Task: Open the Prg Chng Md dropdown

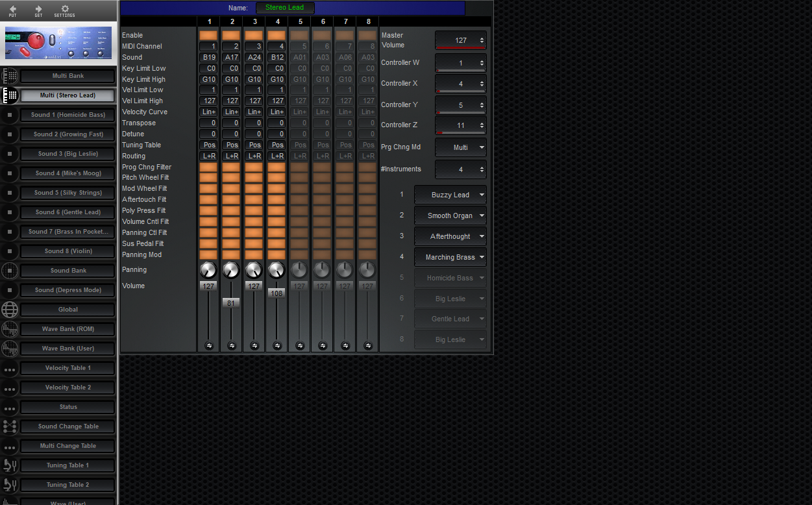Action: point(460,147)
